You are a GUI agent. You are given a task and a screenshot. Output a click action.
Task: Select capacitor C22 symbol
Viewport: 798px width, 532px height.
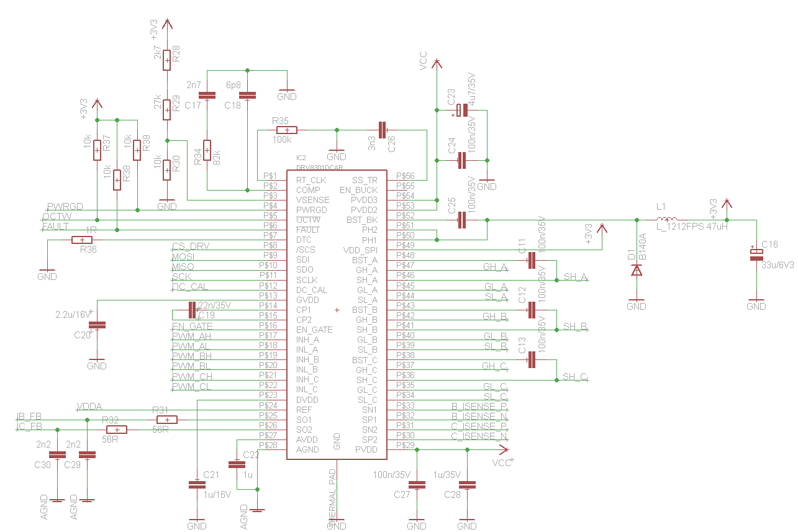click(237, 464)
